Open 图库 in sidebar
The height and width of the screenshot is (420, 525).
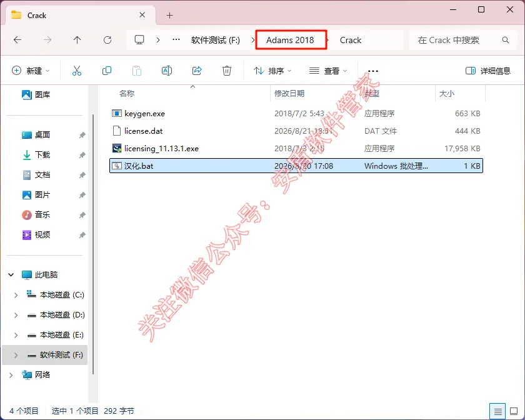tap(36, 95)
